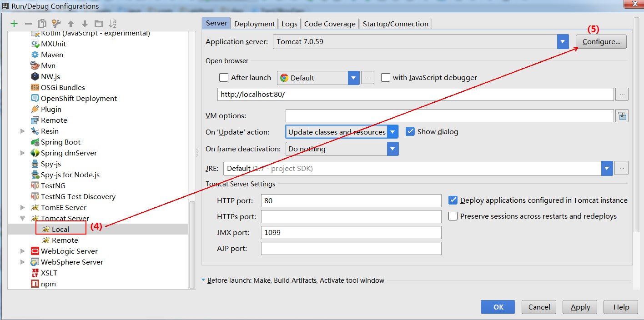The height and width of the screenshot is (320, 644).
Task: Enable Preserve sessions across restarts and redeploys
Action: click(453, 216)
